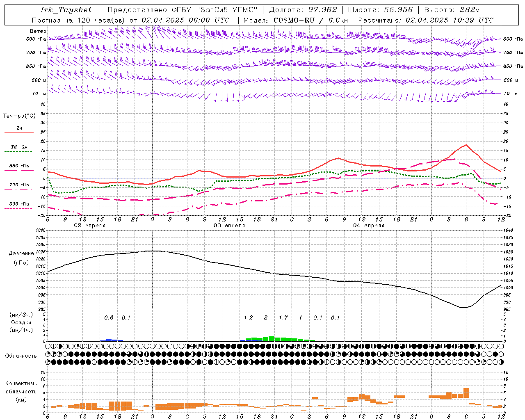Select the longitude value Долгота: 97.962

click(303, 10)
